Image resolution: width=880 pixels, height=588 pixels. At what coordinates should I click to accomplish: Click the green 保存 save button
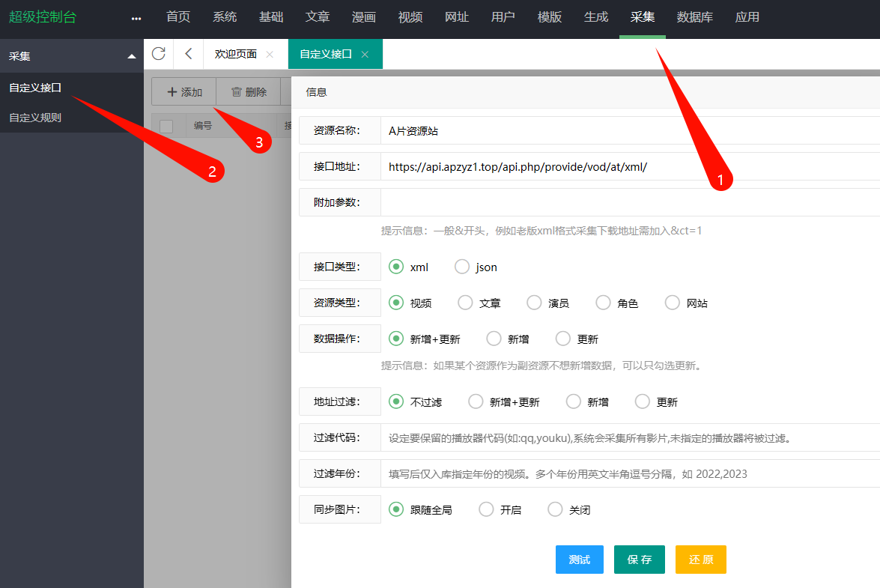(639, 560)
